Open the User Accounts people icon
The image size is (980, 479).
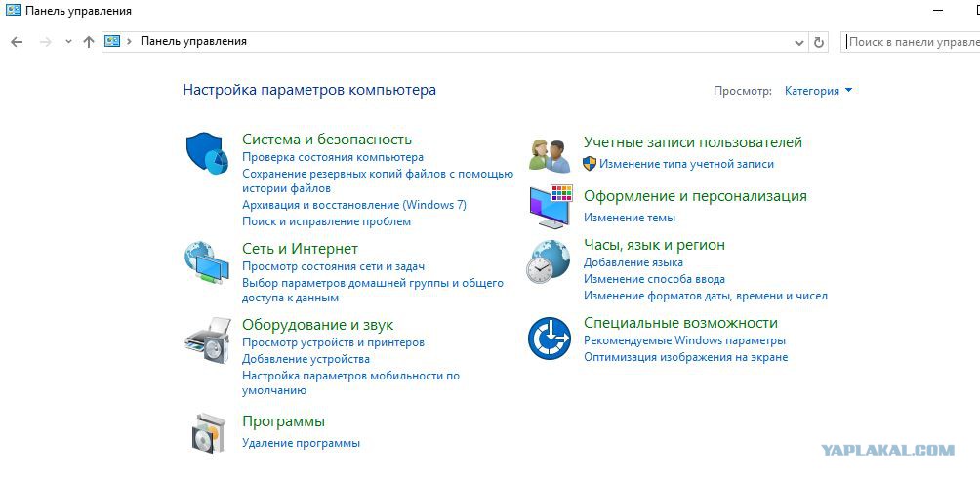550,155
